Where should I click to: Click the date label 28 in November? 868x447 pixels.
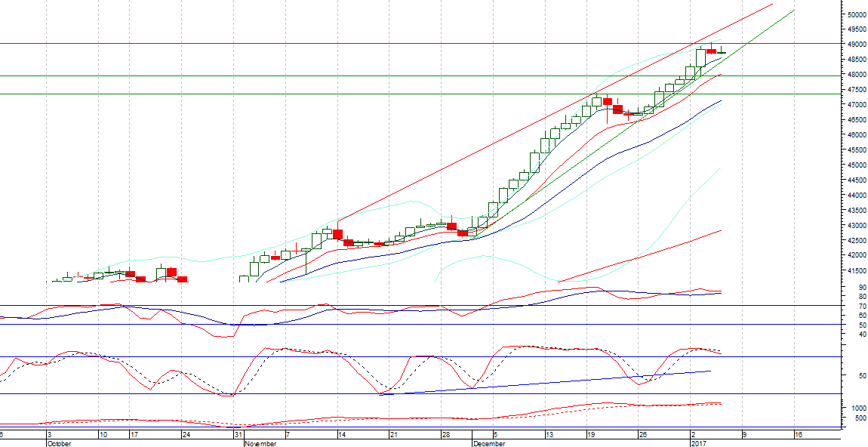pyautogui.click(x=445, y=435)
